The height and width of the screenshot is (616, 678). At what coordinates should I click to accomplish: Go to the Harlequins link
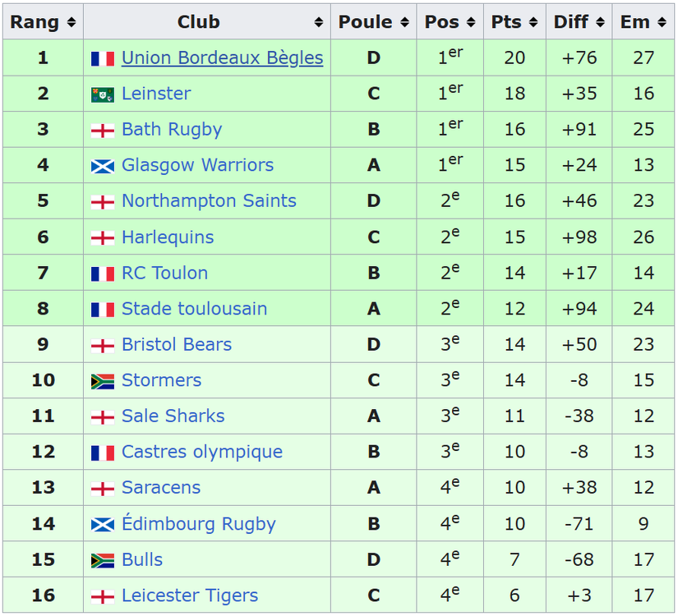(x=168, y=237)
